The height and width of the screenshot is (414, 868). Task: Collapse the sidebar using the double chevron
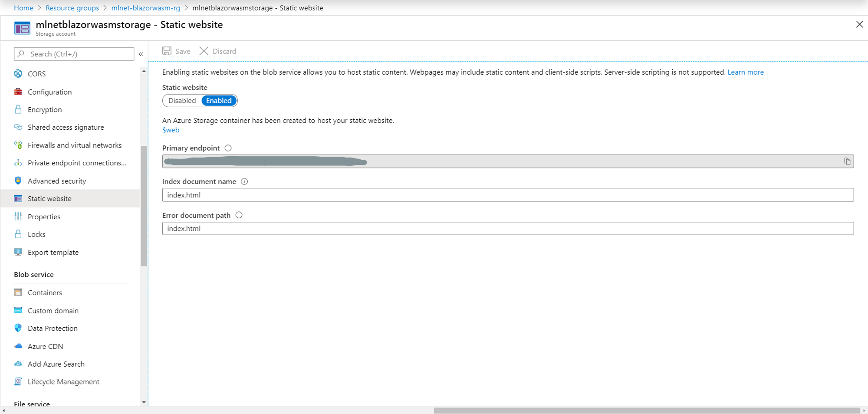click(x=141, y=54)
